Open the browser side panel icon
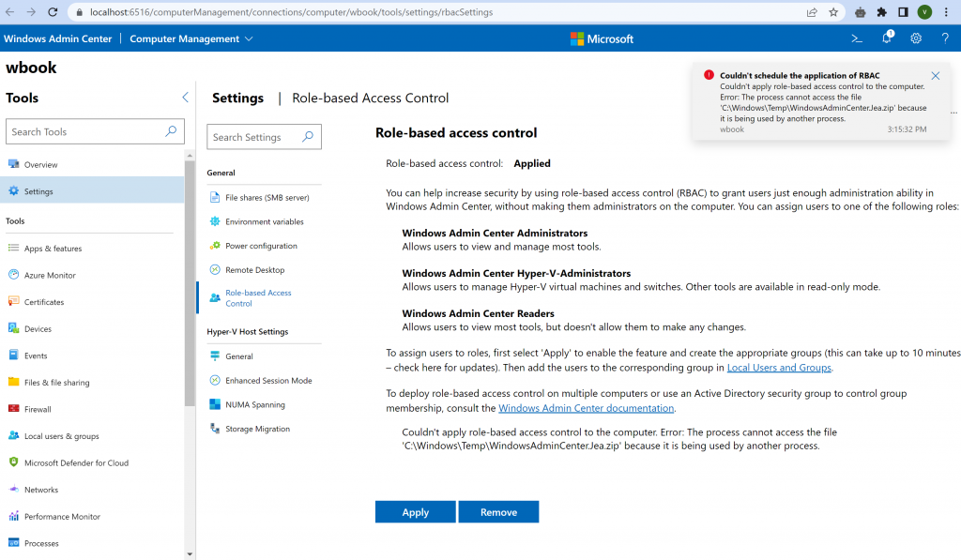 click(x=903, y=11)
